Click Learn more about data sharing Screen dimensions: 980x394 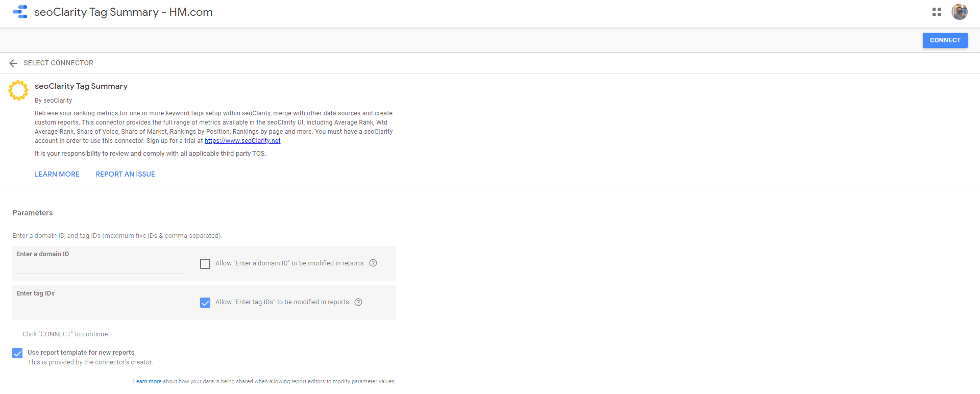click(147, 381)
